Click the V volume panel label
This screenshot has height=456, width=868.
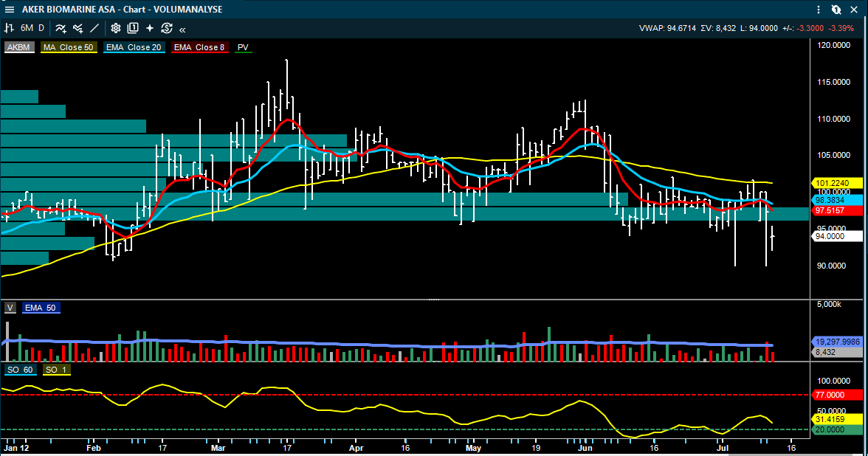point(10,308)
